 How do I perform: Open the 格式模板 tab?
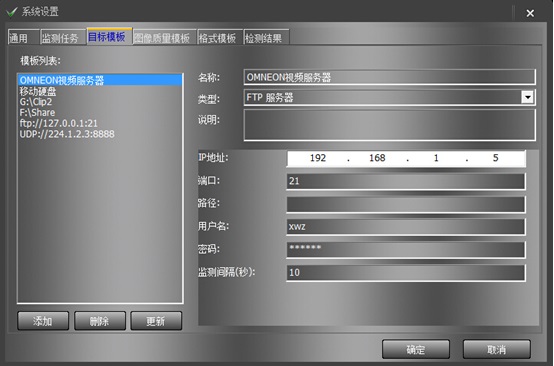[220, 37]
